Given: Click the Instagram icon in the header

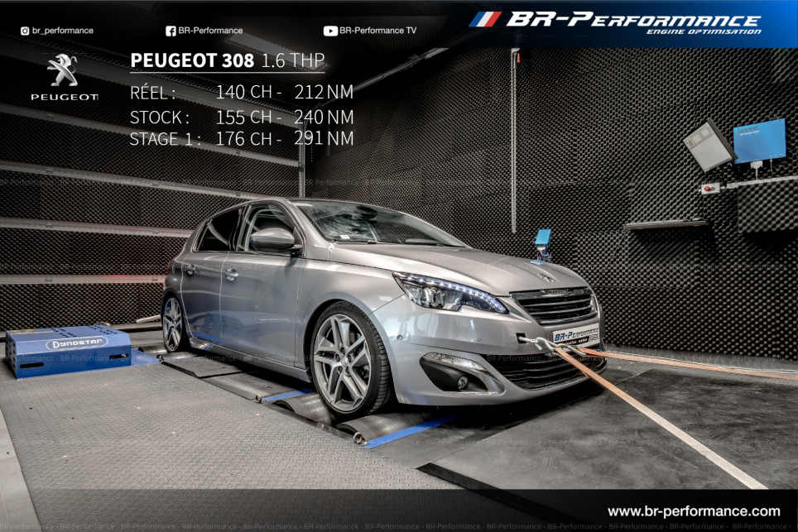Looking at the screenshot, I should tap(25, 31).
